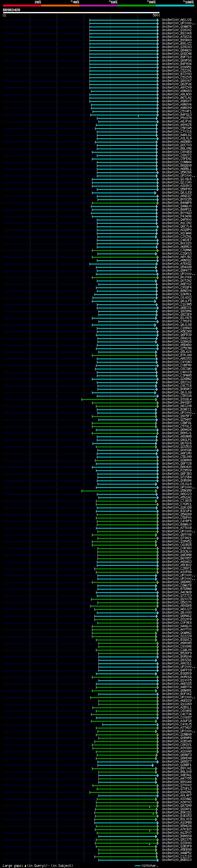Select the label UniRef100_A9YZV9
Screen dimensions: 197x868
tap(177, 88)
